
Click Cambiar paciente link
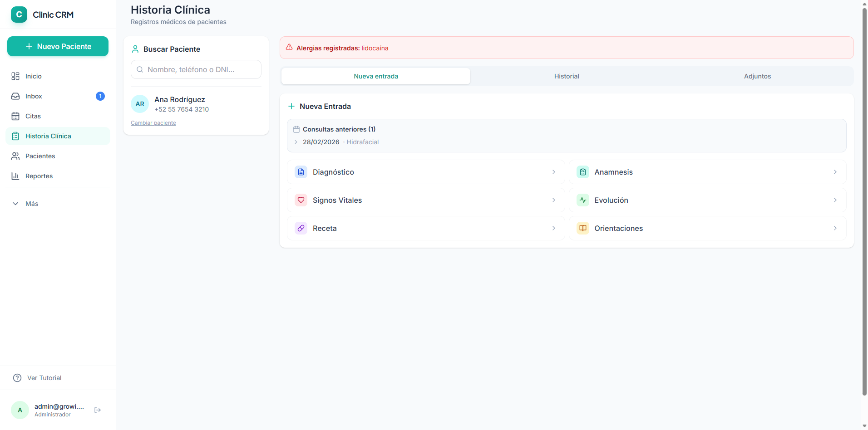click(153, 123)
